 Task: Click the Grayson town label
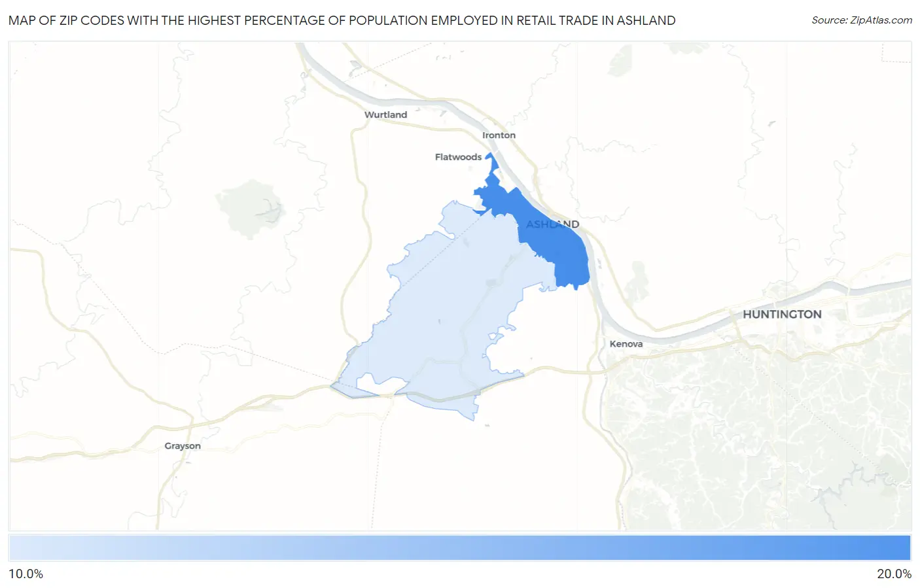coord(183,446)
